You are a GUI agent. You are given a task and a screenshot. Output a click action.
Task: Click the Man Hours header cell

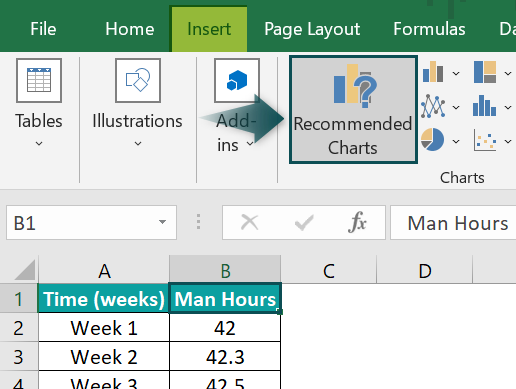tap(225, 299)
